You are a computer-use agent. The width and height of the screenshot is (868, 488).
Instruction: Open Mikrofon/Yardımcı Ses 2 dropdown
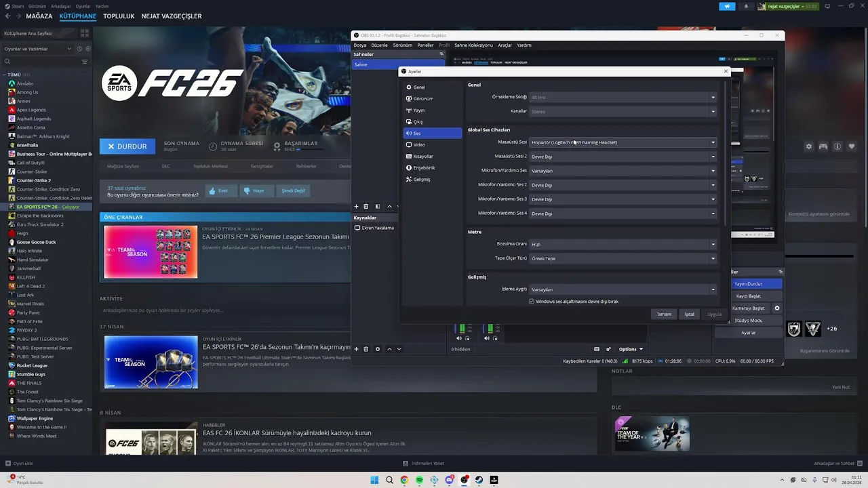623,185
